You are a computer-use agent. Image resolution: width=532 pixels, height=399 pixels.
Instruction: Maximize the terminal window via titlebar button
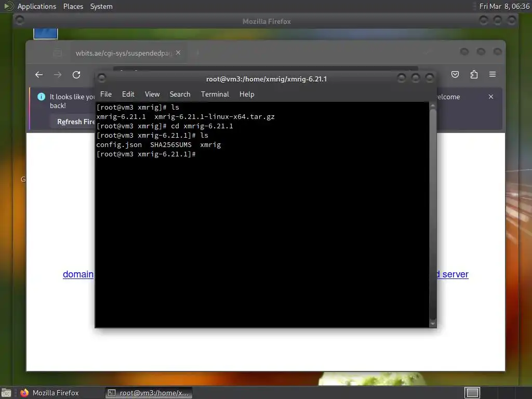415,78
